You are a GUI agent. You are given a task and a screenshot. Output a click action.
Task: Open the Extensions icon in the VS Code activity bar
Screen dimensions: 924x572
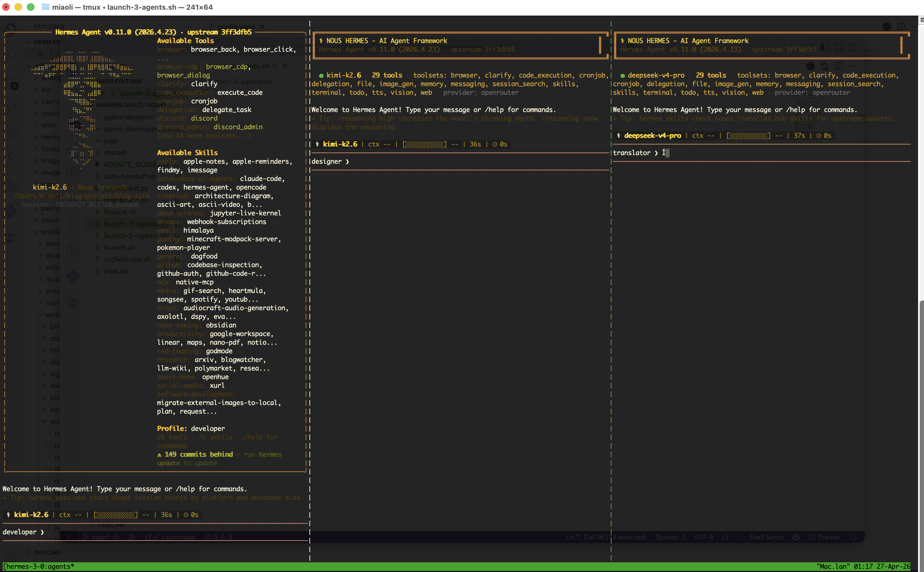point(10,133)
